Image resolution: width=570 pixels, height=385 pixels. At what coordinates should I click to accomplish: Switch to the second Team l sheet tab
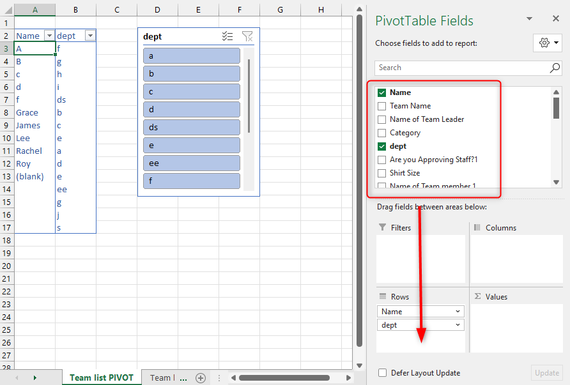pyautogui.click(x=163, y=378)
